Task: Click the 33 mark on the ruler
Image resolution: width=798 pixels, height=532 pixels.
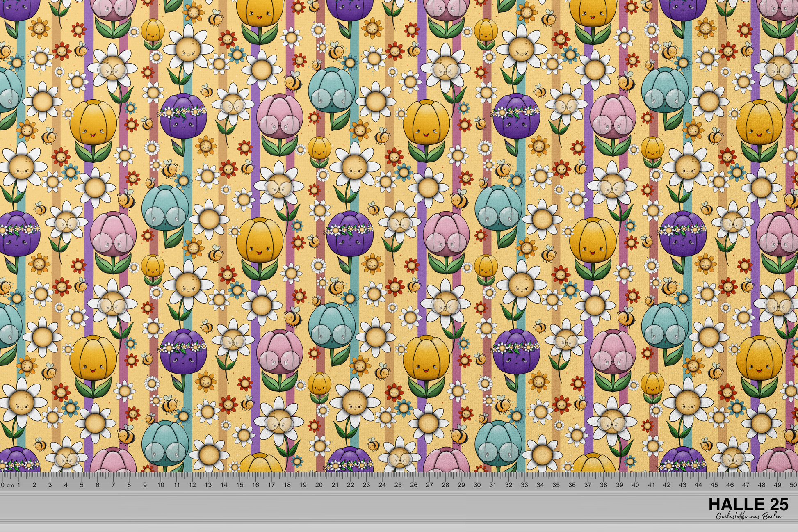Action: (524, 485)
